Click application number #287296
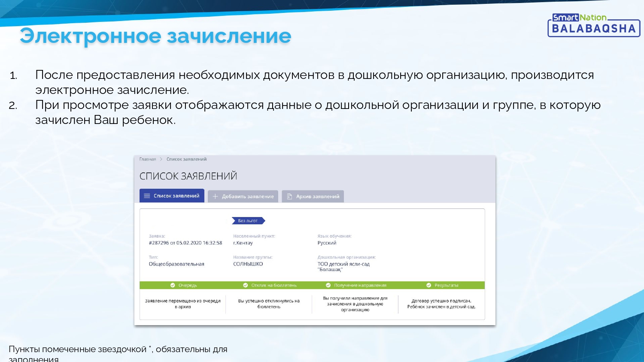Image resolution: width=644 pixels, height=362 pixels. click(x=159, y=243)
